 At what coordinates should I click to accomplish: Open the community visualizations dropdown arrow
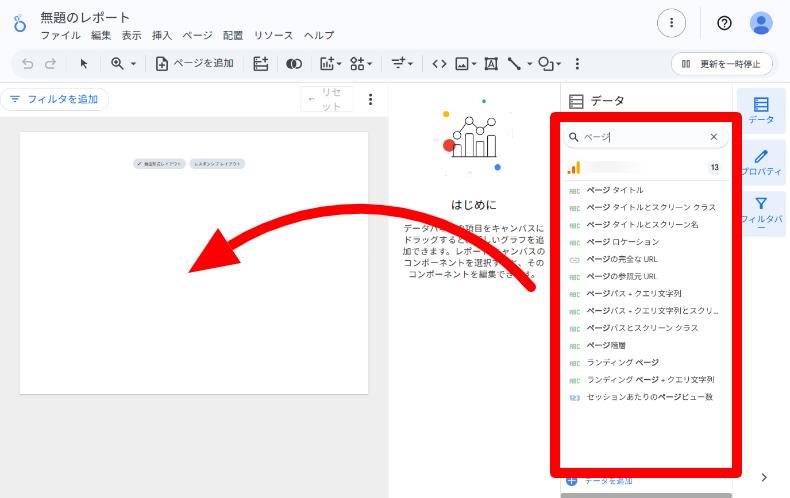370,64
